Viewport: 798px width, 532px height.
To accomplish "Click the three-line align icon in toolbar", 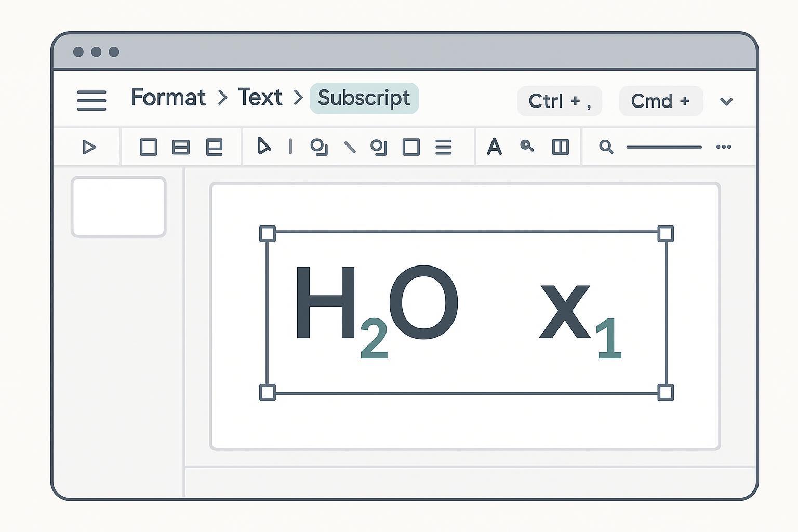I will pos(443,147).
